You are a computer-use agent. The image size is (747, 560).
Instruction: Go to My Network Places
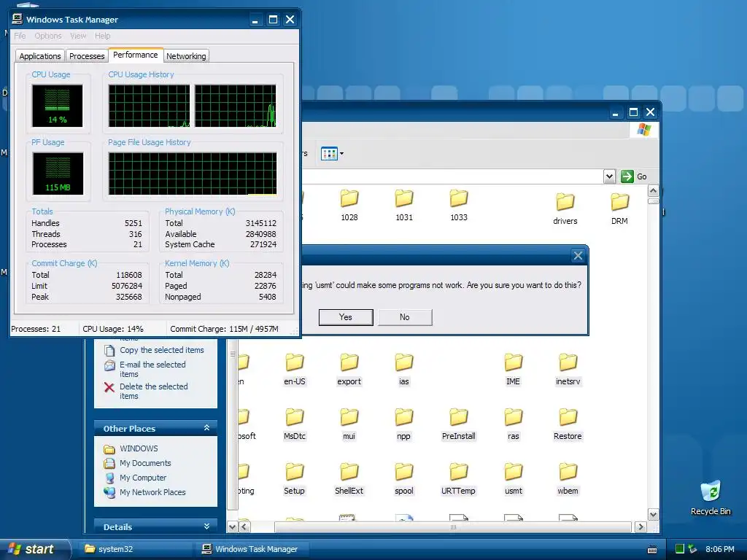pyautogui.click(x=145, y=492)
